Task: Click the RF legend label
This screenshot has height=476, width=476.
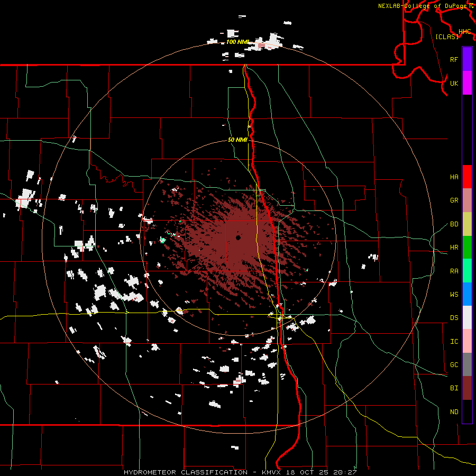Action: [x=454, y=59]
